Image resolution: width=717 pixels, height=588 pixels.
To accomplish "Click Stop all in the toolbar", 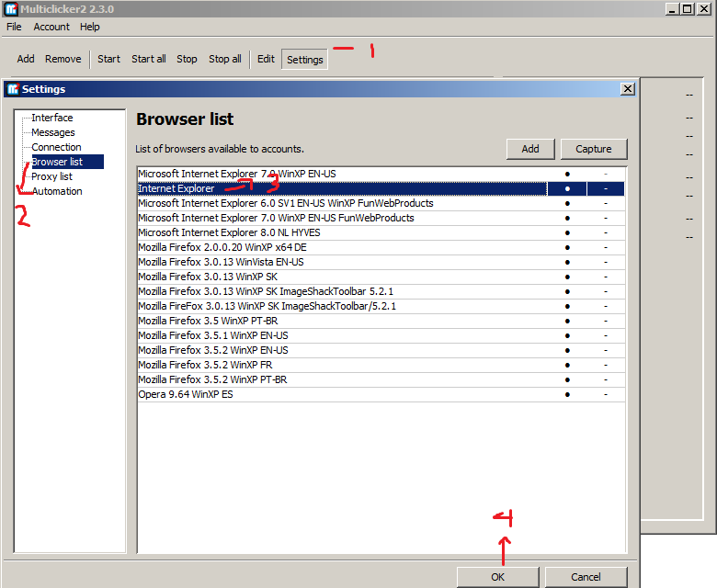I will (x=225, y=59).
